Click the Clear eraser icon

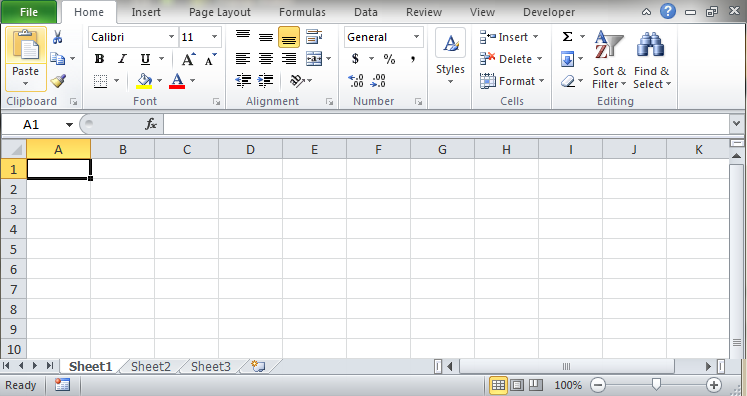point(567,81)
